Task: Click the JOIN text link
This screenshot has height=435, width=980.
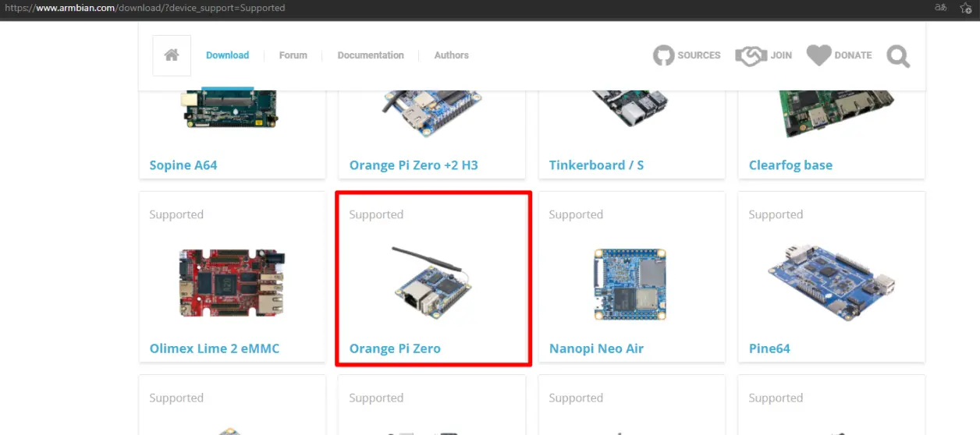Action: click(781, 55)
